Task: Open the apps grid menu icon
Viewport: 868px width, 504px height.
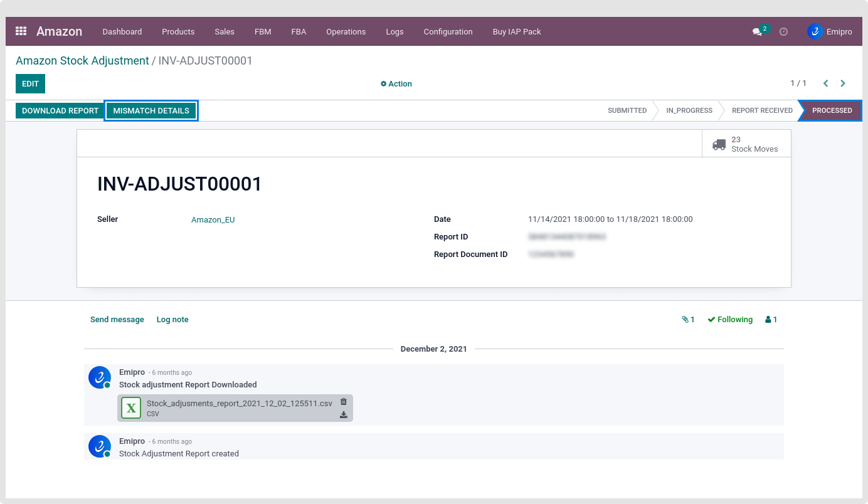Action: click(21, 31)
